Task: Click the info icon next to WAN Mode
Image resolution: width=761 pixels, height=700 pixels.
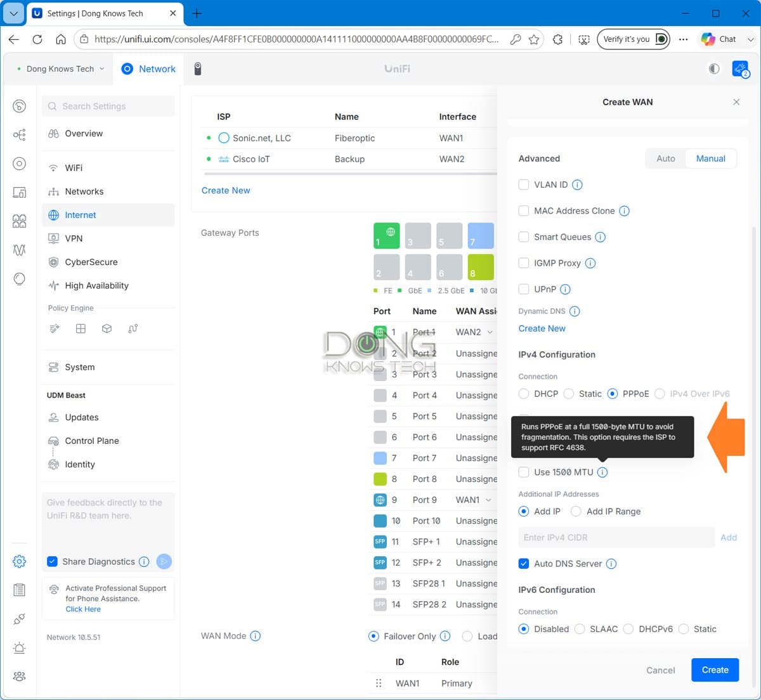Action: [256, 636]
